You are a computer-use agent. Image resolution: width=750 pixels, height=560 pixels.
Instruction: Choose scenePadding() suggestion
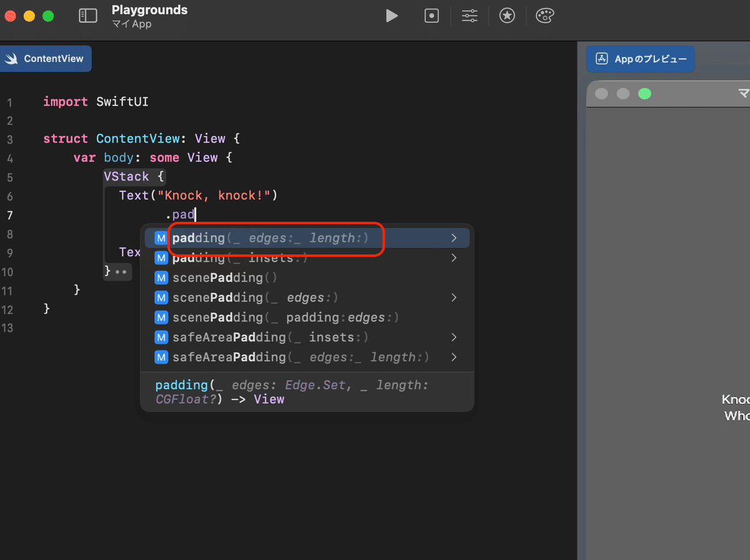click(307, 277)
